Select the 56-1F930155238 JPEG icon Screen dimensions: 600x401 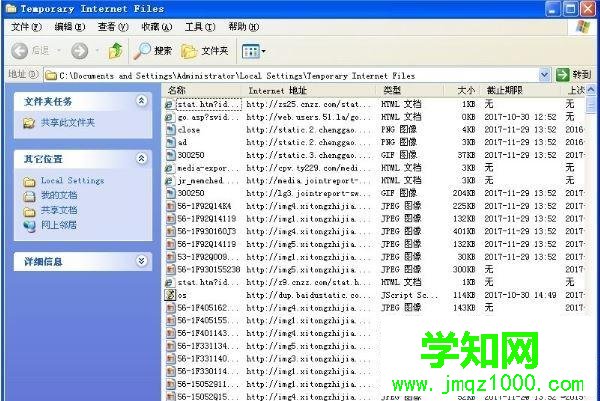tap(170, 269)
